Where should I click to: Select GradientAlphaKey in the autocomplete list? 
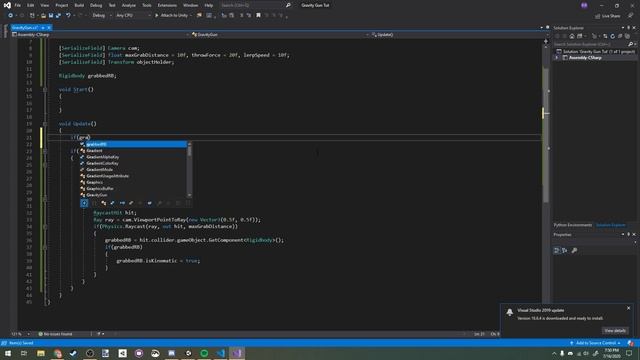133,157
